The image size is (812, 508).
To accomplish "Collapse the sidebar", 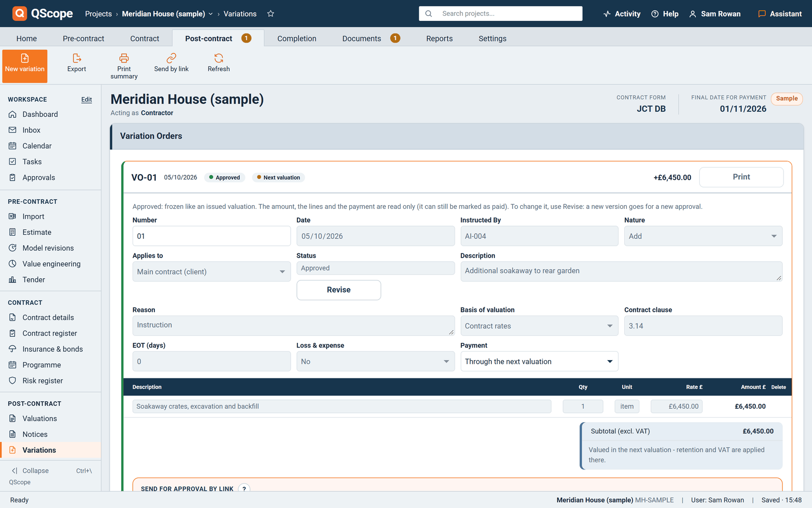I will [x=30, y=471].
